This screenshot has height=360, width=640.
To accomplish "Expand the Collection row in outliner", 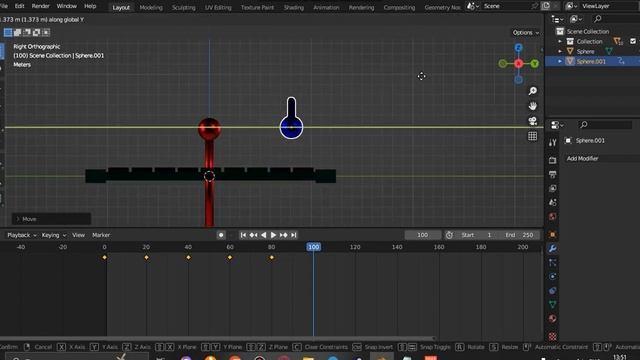I will (560, 42).
